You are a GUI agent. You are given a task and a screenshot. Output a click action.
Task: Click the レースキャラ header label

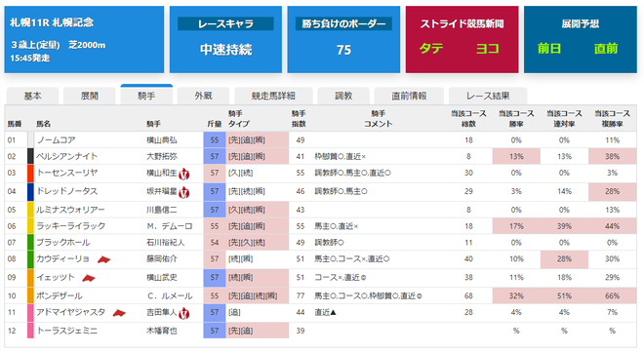pos(225,23)
